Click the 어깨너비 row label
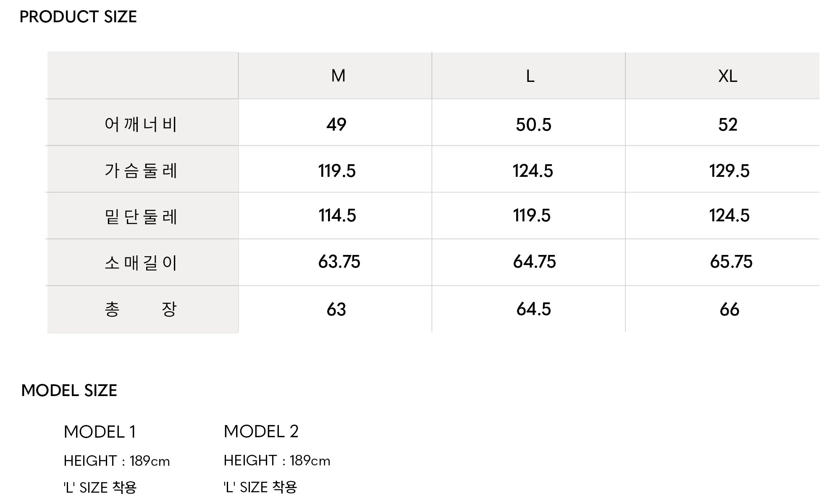The height and width of the screenshot is (504, 840). click(141, 124)
